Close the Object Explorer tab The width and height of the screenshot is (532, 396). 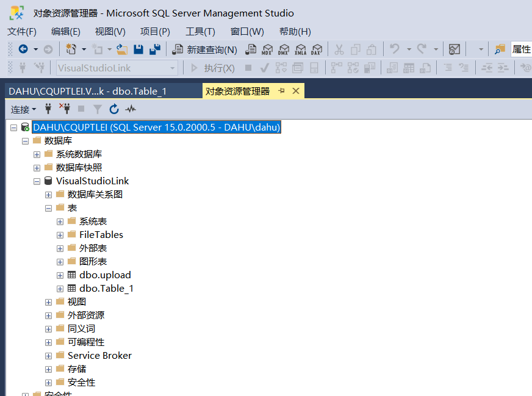296,91
